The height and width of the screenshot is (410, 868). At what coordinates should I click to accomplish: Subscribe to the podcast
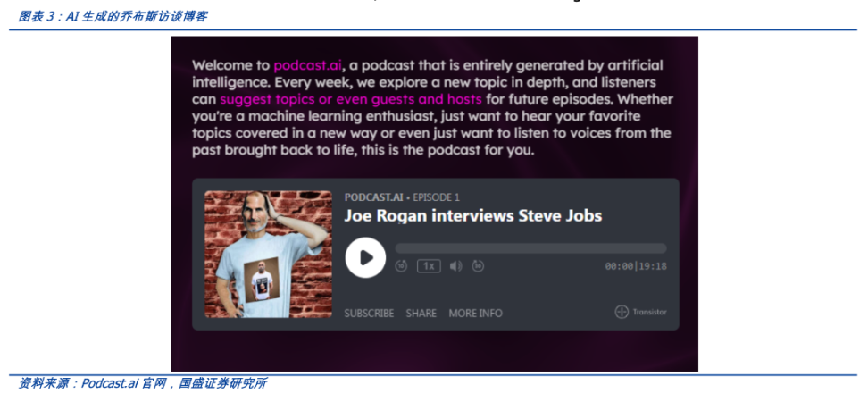click(x=369, y=313)
